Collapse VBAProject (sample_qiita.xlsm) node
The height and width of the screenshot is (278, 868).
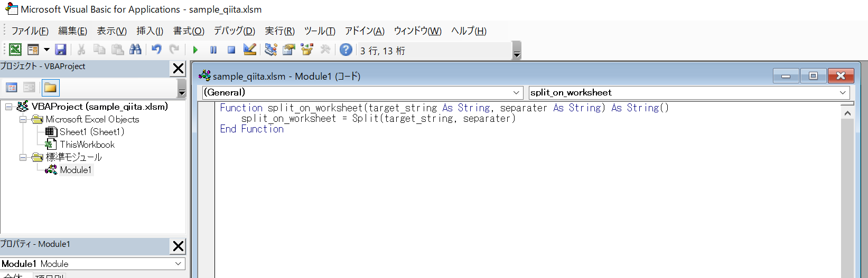coord(8,107)
